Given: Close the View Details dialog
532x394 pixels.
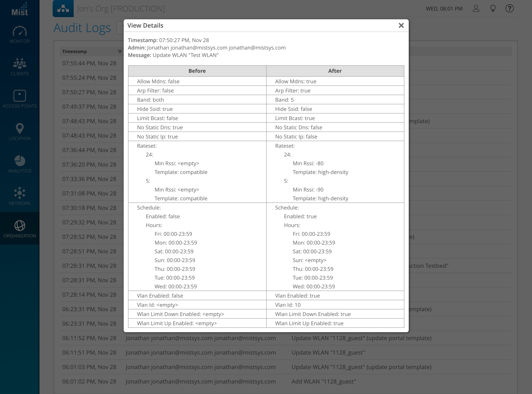Looking at the screenshot, I should [x=401, y=25].
